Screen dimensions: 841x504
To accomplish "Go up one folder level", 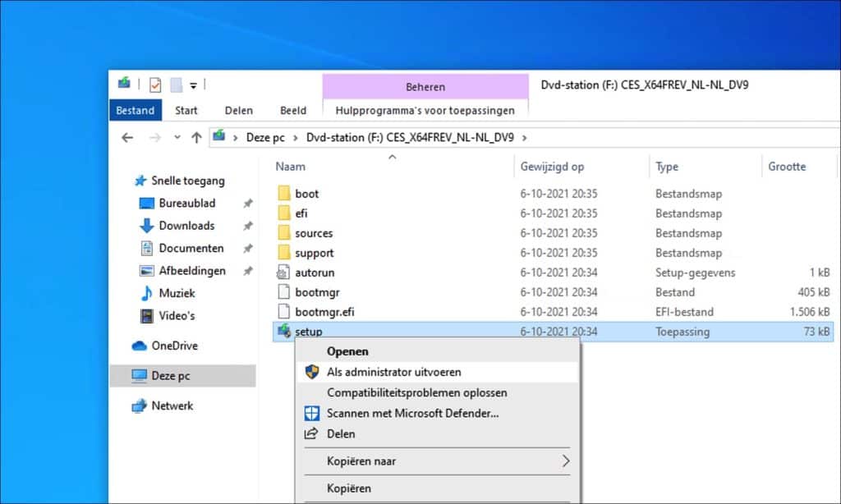I will [196, 138].
